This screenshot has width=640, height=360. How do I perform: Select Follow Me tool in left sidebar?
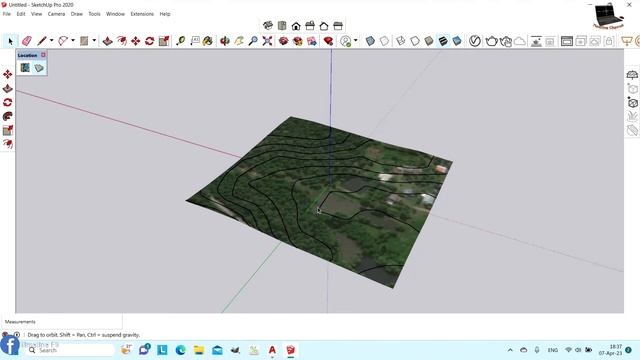[x=7, y=116]
